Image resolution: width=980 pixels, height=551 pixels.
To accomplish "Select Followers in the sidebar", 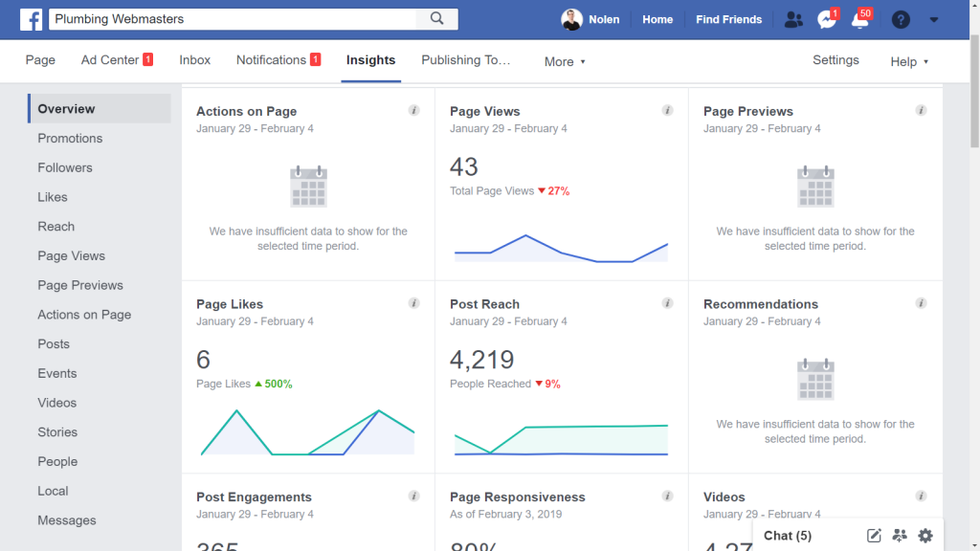I will point(65,167).
